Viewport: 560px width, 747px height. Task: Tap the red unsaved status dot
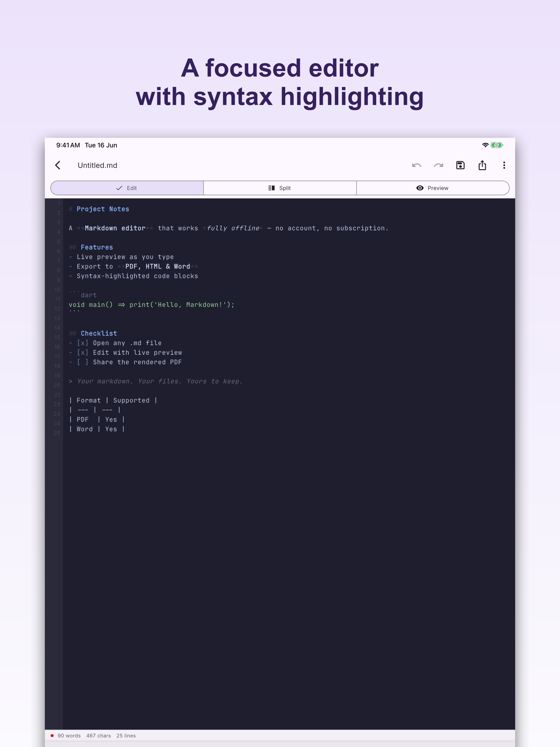(52, 736)
